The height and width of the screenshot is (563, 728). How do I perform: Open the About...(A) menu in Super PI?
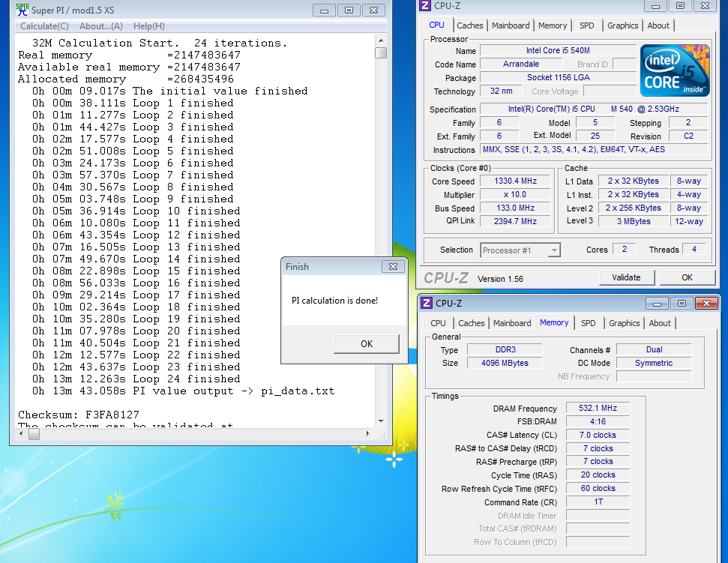[x=101, y=26]
